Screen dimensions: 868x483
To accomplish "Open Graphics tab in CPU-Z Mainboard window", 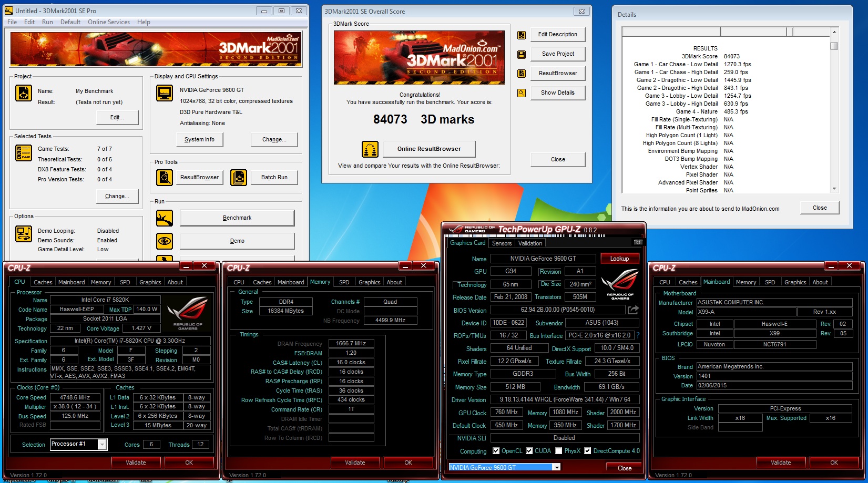I will click(795, 282).
